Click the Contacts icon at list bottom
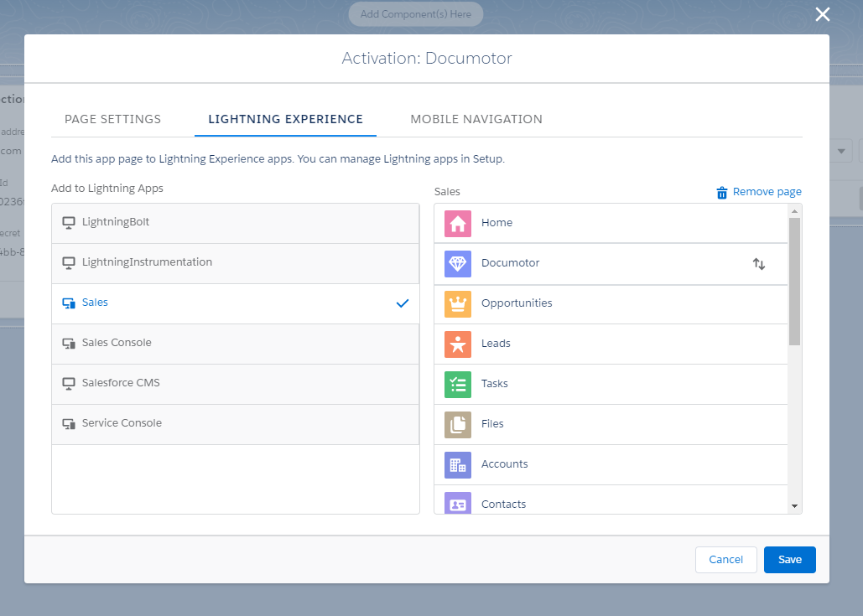The height and width of the screenshot is (616, 863). 458,503
